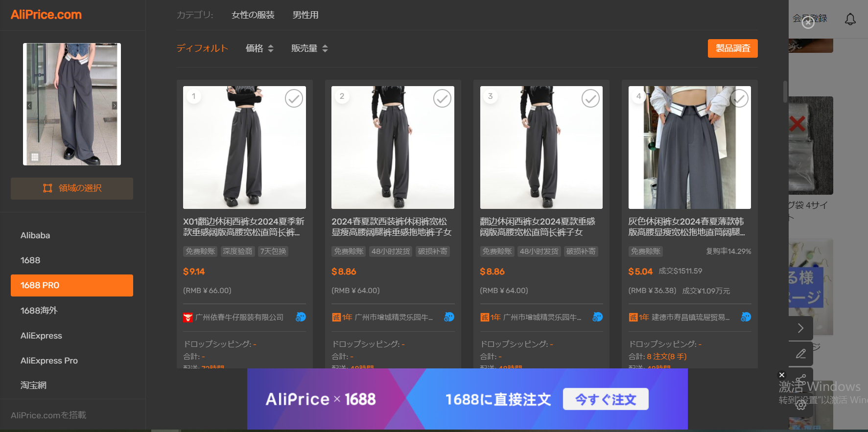Open seller 广州依春牛仔服装有限公司

click(x=239, y=318)
